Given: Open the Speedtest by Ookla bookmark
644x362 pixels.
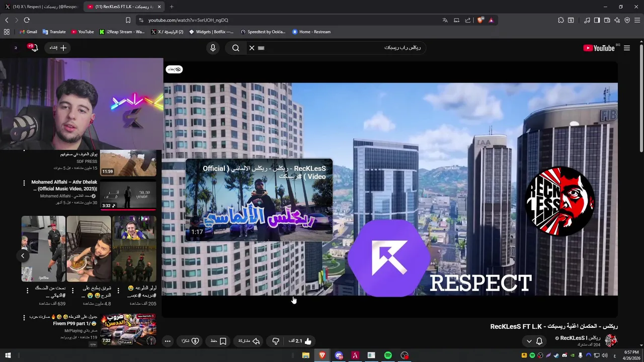Looking at the screenshot, I should 263,32.
